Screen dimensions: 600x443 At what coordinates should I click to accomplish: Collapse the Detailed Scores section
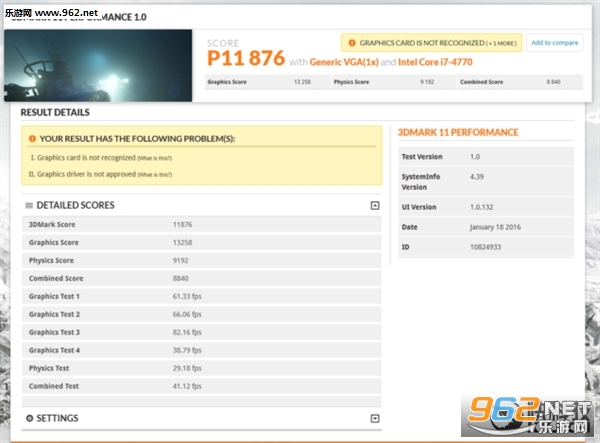click(375, 205)
